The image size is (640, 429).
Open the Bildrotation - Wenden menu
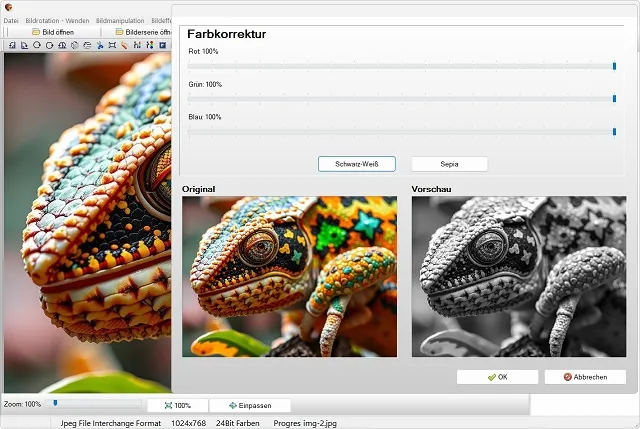[57, 20]
